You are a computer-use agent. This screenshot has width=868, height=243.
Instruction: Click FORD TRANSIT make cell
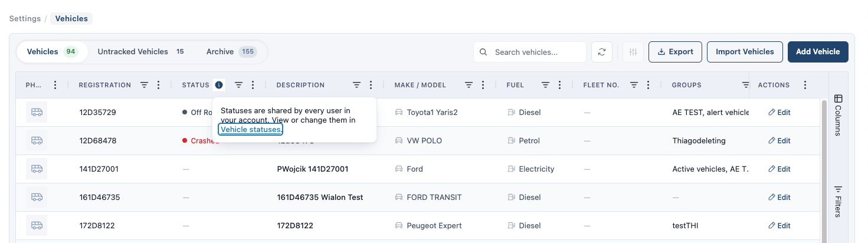click(428, 197)
